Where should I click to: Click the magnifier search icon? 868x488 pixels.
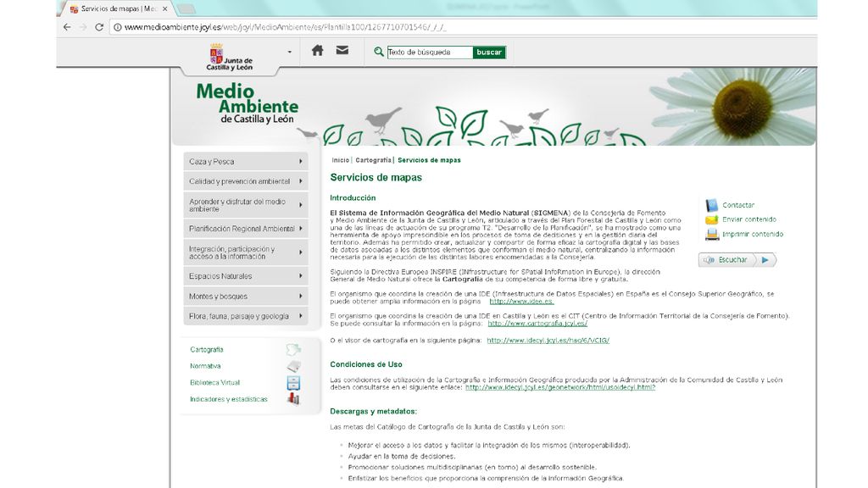tap(379, 52)
